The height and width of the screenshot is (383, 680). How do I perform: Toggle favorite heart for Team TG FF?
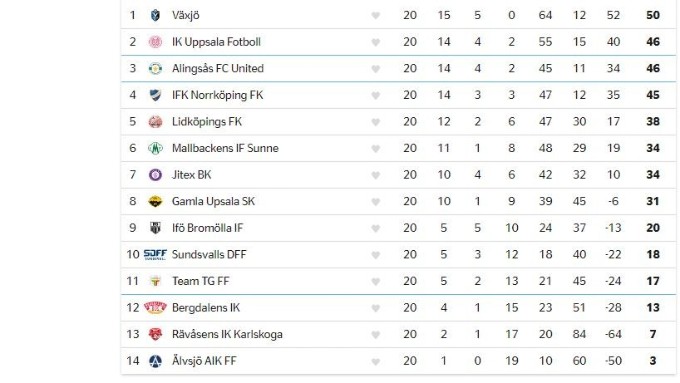376,282
